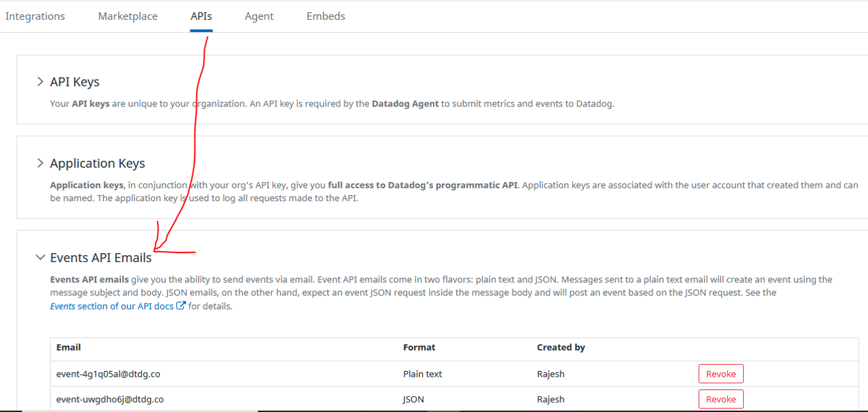This screenshot has height=412, width=868.
Task: Switch to the Marketplace tab
Action: coord(128,16)
